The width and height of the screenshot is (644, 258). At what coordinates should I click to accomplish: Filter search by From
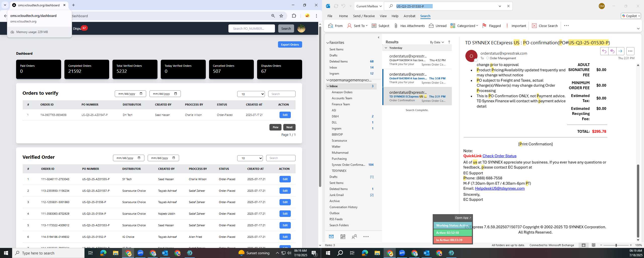point(335,26)
